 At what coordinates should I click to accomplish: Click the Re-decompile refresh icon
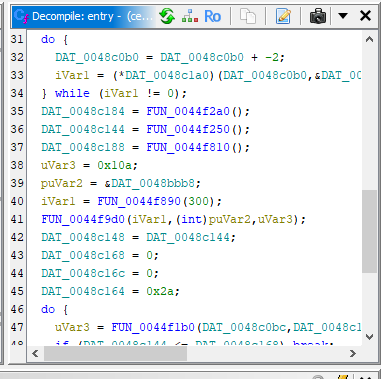point(167,16)
